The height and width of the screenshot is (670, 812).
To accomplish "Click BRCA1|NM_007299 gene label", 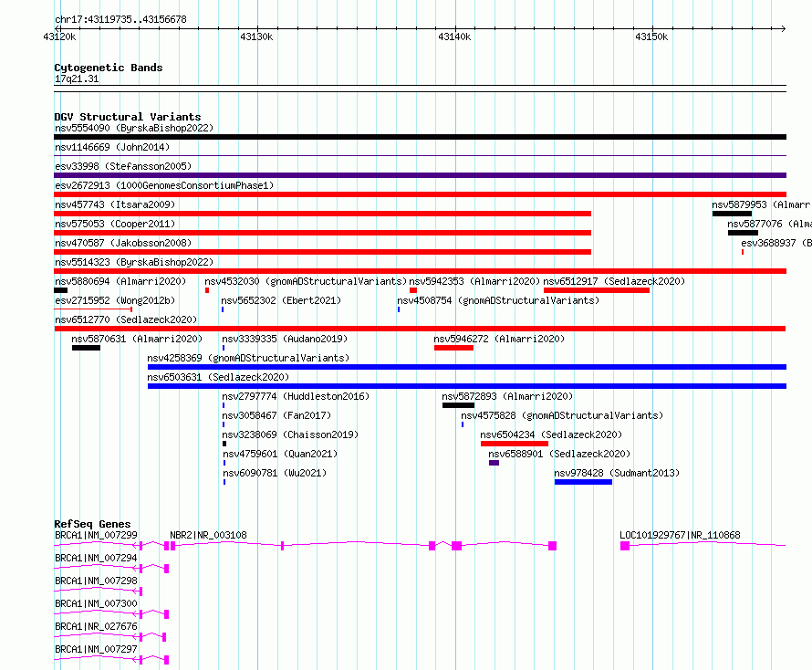I will [x=96, y=535].
